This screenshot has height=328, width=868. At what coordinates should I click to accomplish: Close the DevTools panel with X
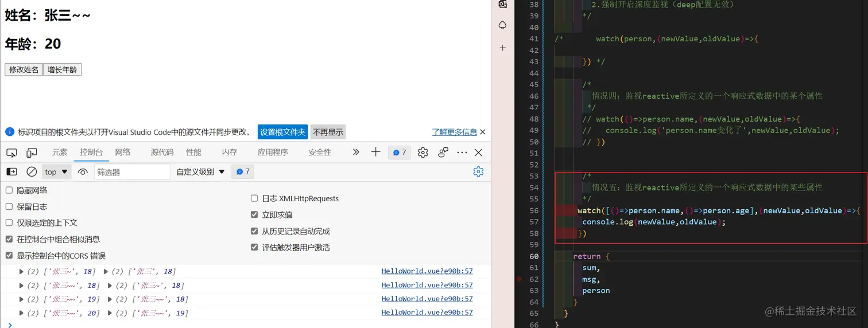(478, 153)
